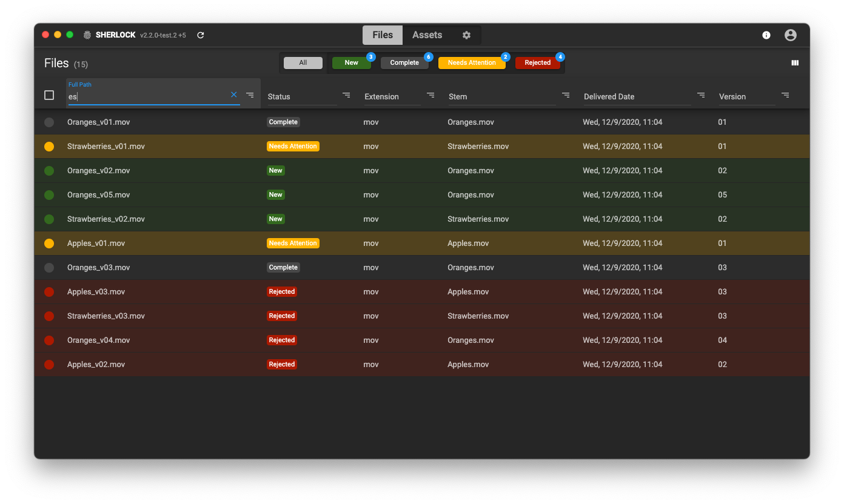This screenshot has width=844, height=504.
Task: Click extension mov in Apples_v03.mov row
Action: coord(371,292)
